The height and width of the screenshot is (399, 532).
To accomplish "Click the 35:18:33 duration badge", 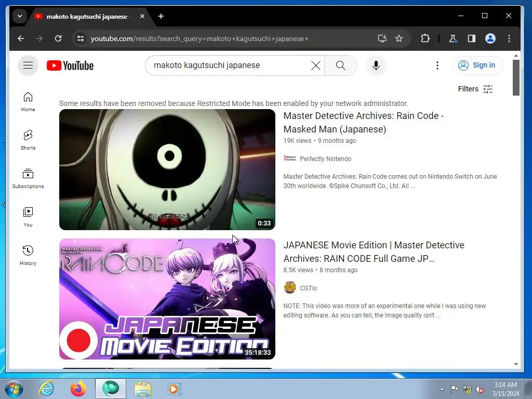I will click(258, 353).
